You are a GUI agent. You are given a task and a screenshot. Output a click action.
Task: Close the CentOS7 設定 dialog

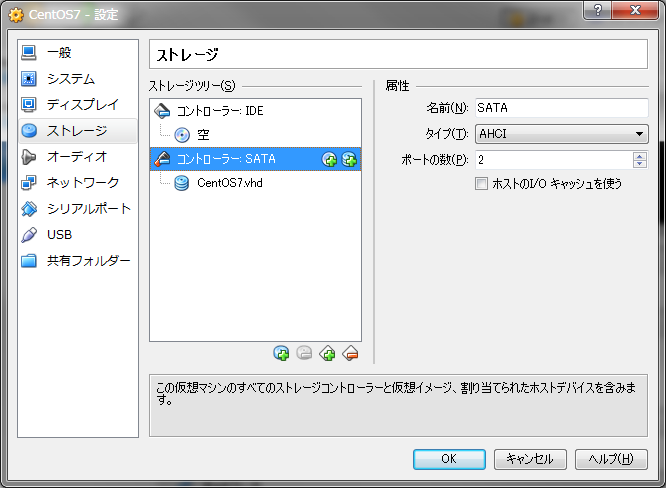[635, 10]
